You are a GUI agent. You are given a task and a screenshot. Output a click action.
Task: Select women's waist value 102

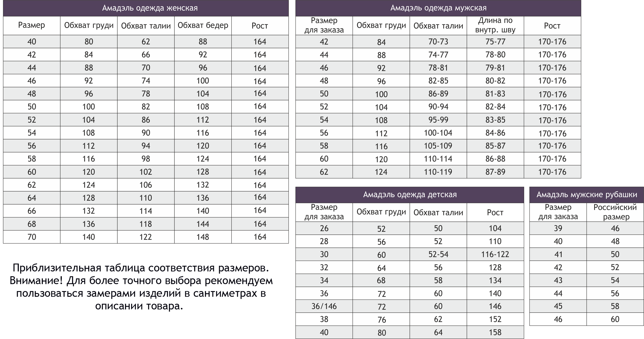click(x=146, y=172)
